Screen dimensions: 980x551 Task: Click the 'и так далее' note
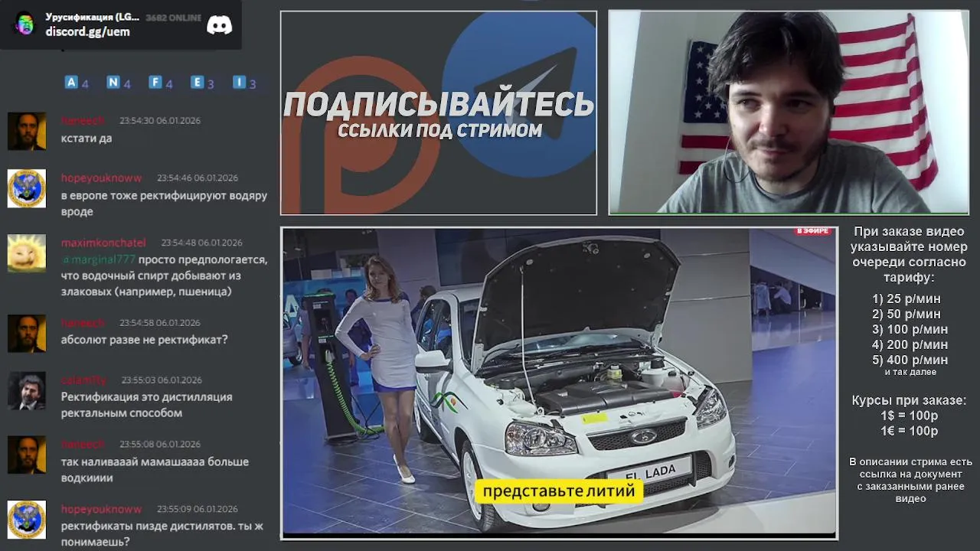click(910, 372)
